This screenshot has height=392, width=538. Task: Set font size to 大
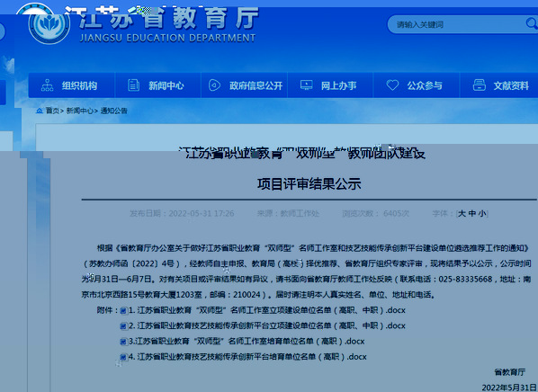click(462, 214)
